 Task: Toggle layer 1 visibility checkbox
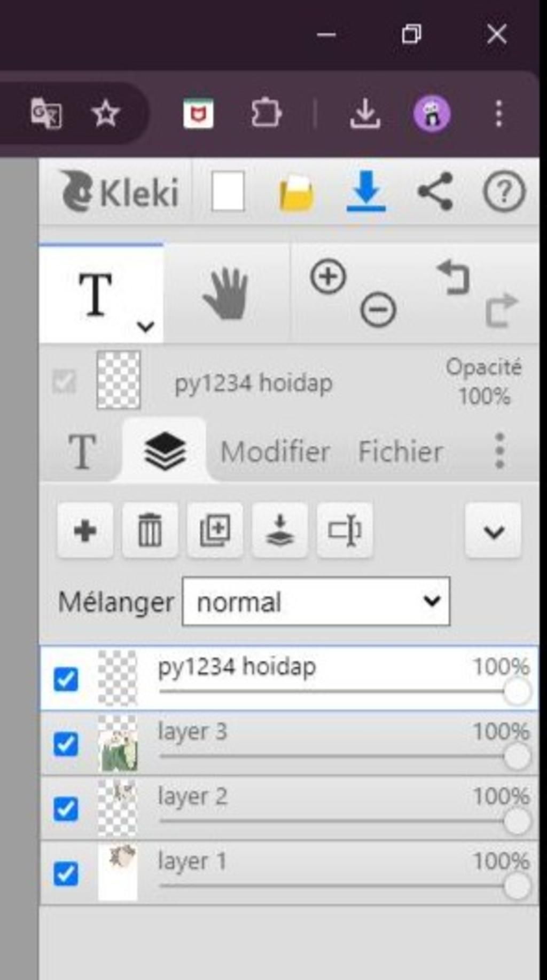point(66,874)
